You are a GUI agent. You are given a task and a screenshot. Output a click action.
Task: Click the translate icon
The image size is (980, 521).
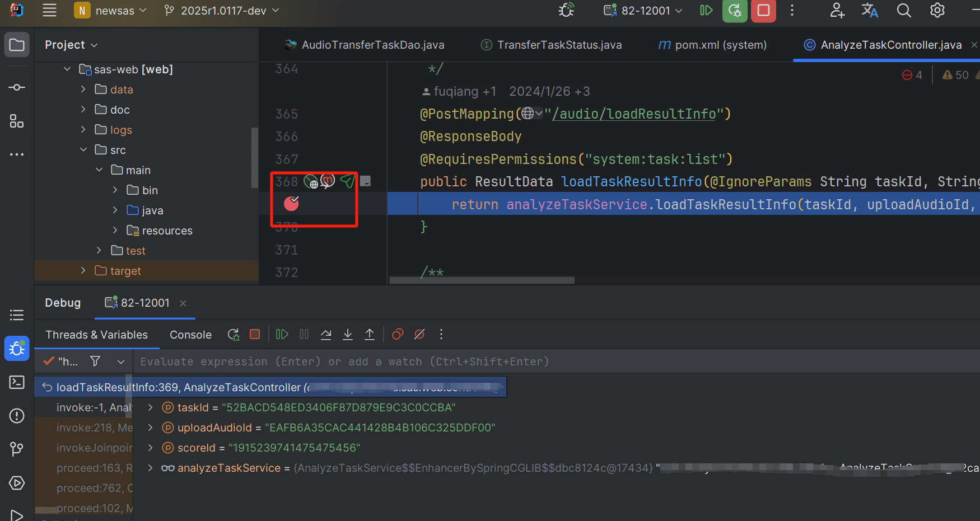(870, 11)
